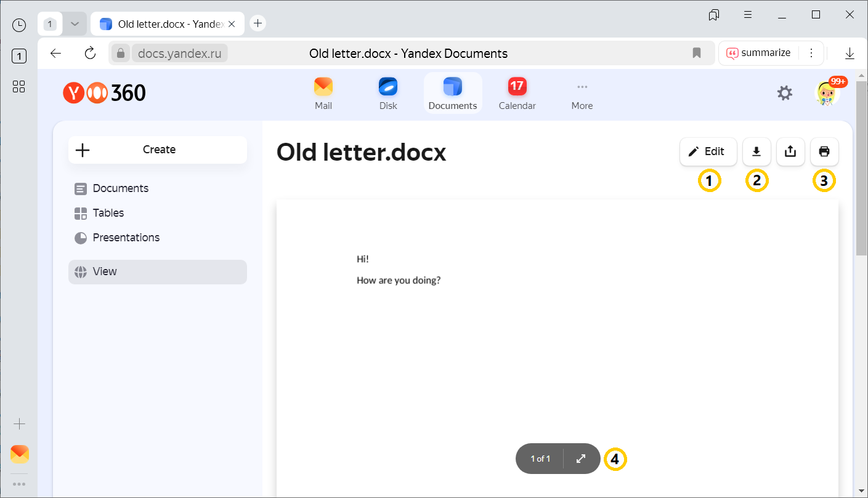Open Y360 settings gear
This screenshot has height=498, width=868.
785,93
